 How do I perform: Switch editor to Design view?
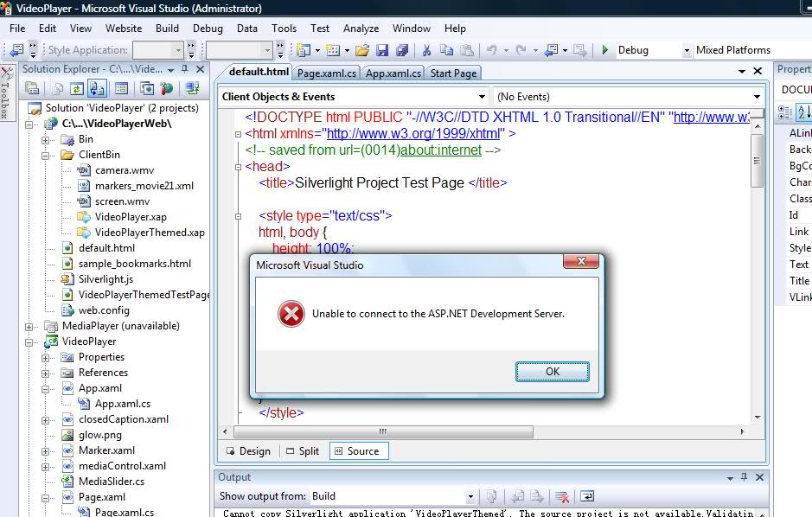(248, 451)
